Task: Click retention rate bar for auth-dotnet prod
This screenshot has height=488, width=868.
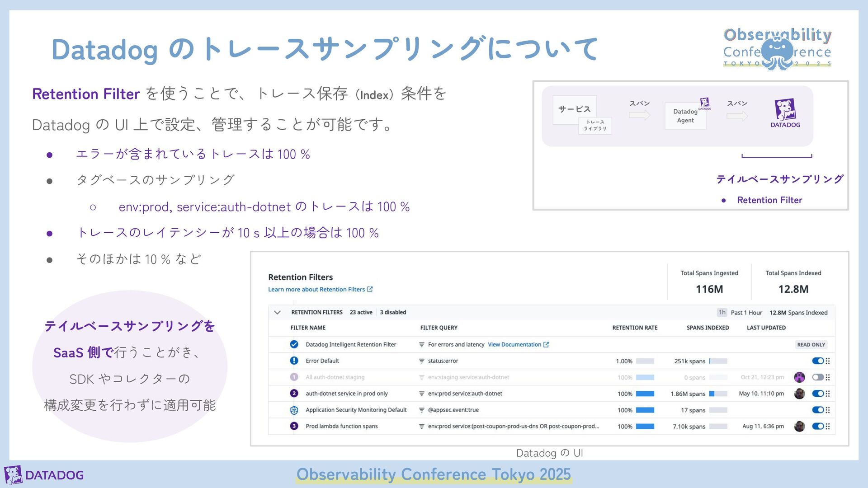Action: click(645, 394)
